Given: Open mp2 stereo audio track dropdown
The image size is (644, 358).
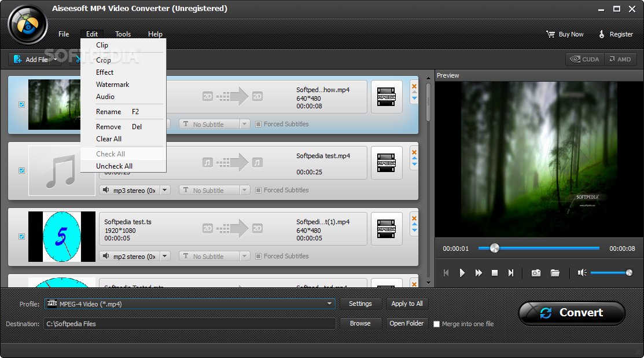Looking at the screenshot, I should (x=165, y=256).
